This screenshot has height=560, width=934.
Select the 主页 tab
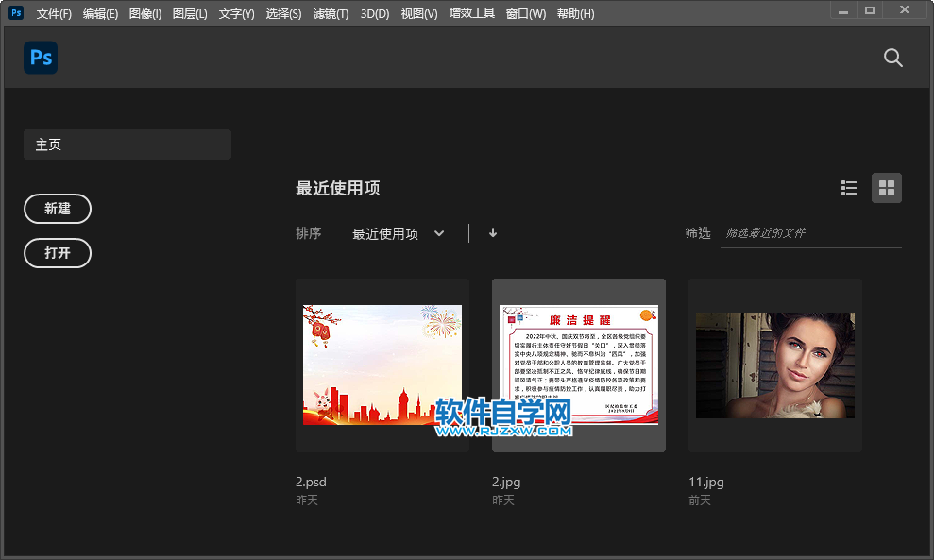127,144
